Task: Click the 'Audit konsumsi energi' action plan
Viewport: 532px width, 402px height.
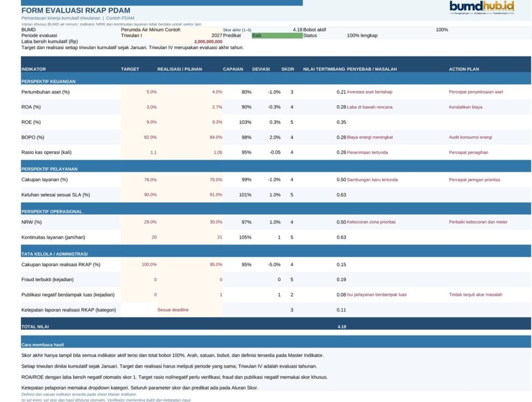Action: point(470,137)
